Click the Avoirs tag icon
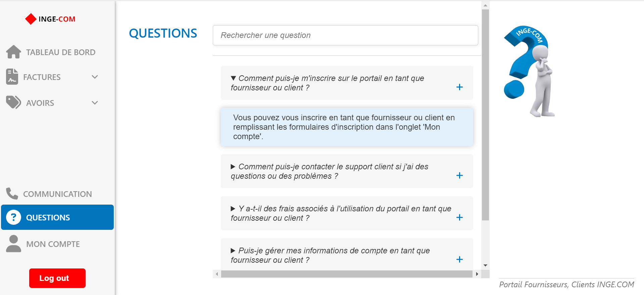Image resolution: width=644 pixels, height=295 pixels. click(x=13, y=102)
